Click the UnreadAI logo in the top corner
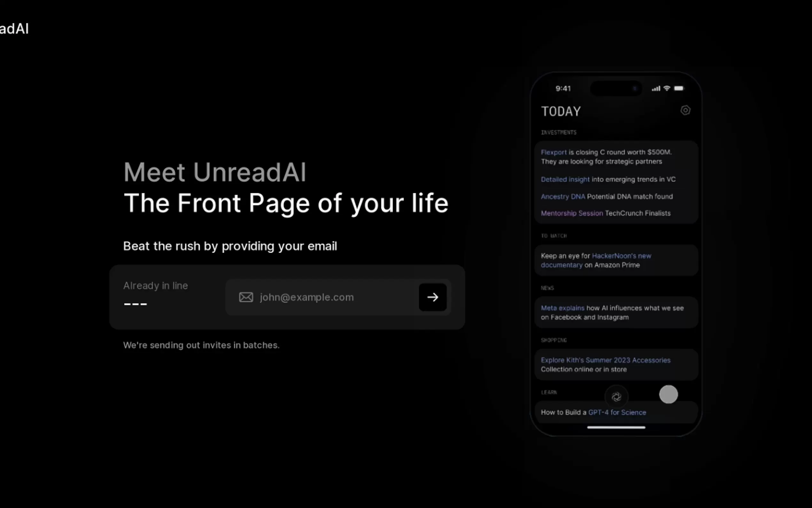The image size is (812, 508). [x=14, y=28]
